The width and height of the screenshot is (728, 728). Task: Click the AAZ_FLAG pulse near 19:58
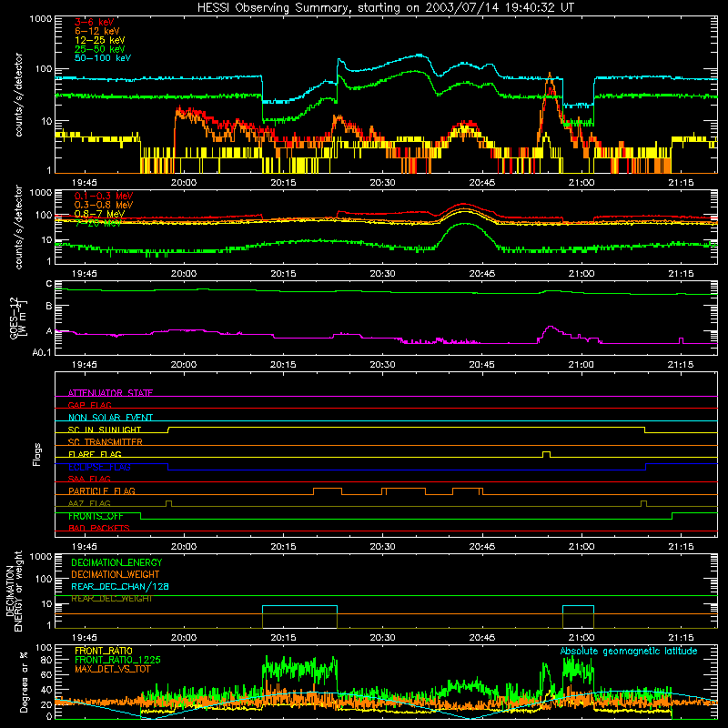tap(168, 503)
